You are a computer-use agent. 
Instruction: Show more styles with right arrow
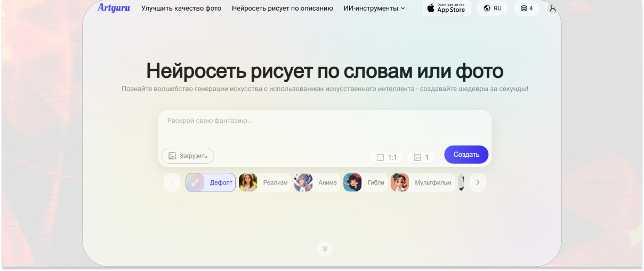pyautogui.click(x=478, y=182)
